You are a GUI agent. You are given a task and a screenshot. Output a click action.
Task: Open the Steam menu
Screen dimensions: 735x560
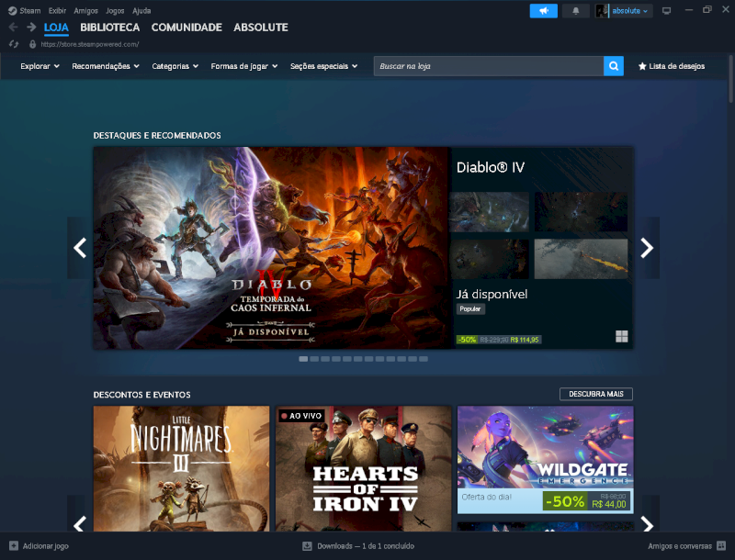(30, 11)
